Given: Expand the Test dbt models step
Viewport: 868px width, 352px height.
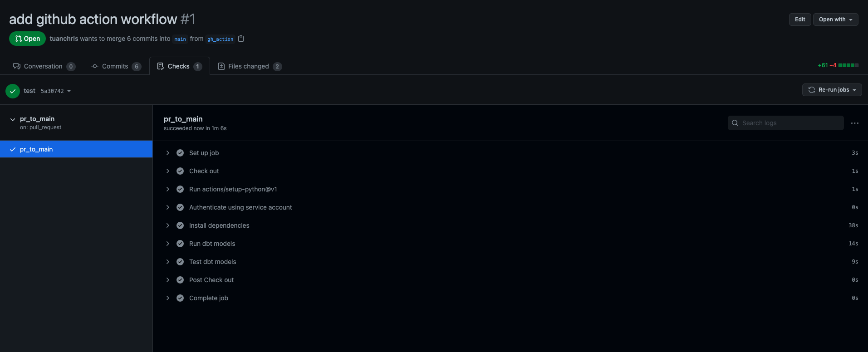Looking at the screenshot, I should pyautogui.click(x=168, y=262).
